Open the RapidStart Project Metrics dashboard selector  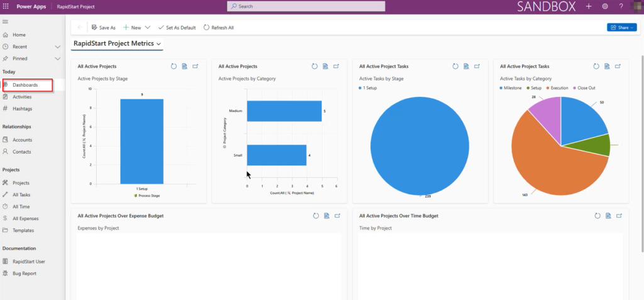117,43
